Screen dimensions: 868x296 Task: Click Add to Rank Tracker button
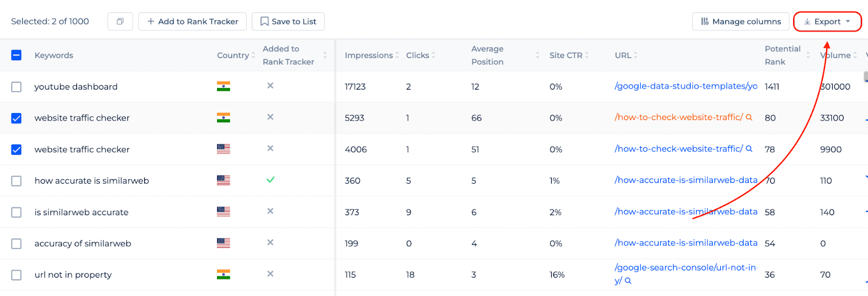pos(193,22)
